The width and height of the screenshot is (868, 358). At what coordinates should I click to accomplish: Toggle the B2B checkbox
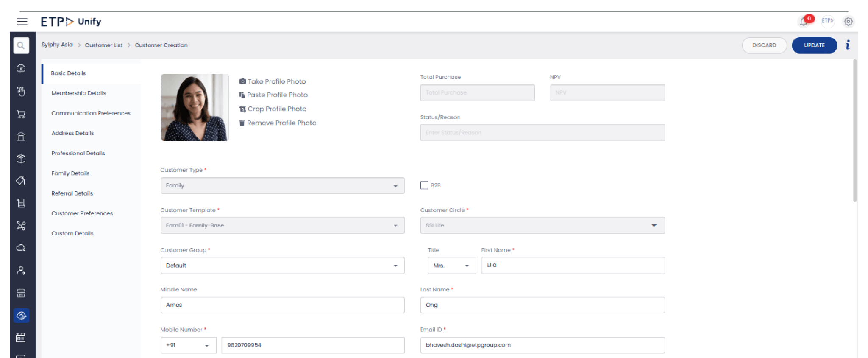(x=424, y=185)
